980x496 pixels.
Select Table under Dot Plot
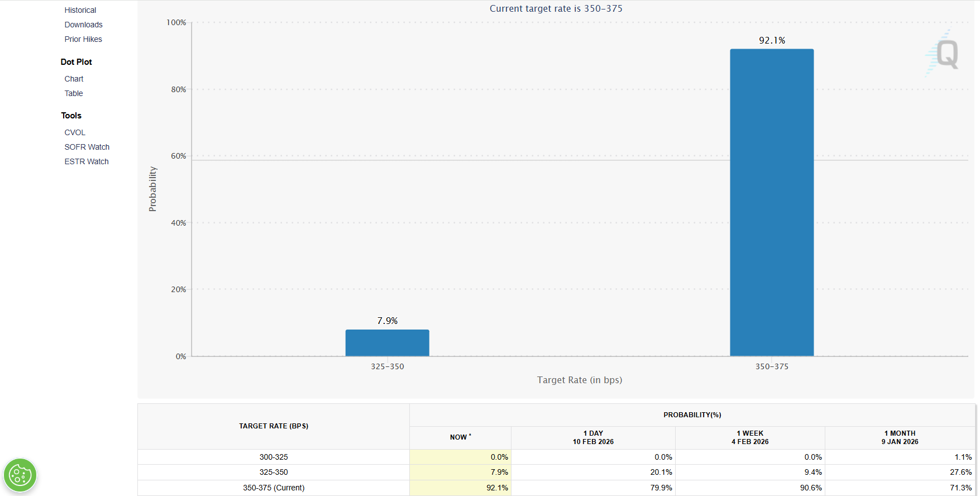coord(74,93)
